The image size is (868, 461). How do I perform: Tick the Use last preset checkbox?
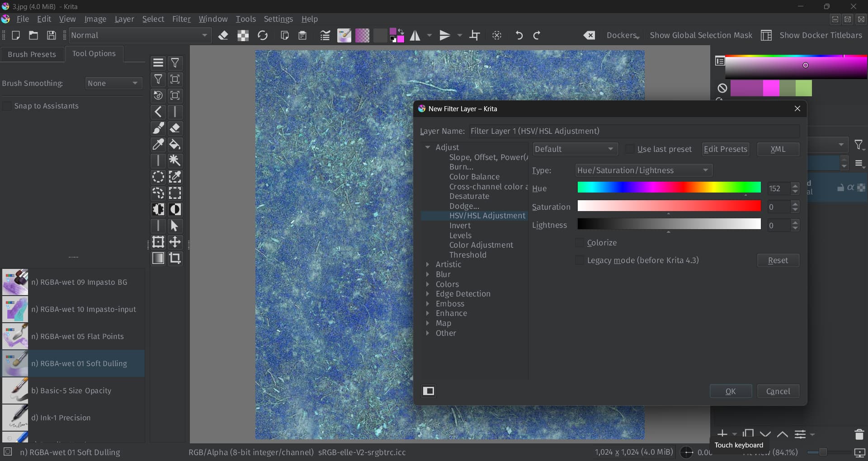pyautogui.click(x=629, y=149)
